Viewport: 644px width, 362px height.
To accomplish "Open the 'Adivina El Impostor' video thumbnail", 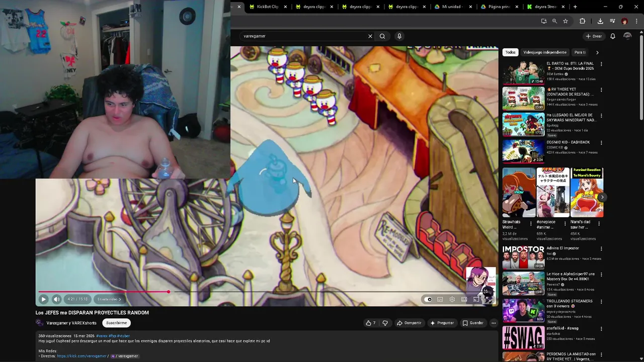I will 523,257.
